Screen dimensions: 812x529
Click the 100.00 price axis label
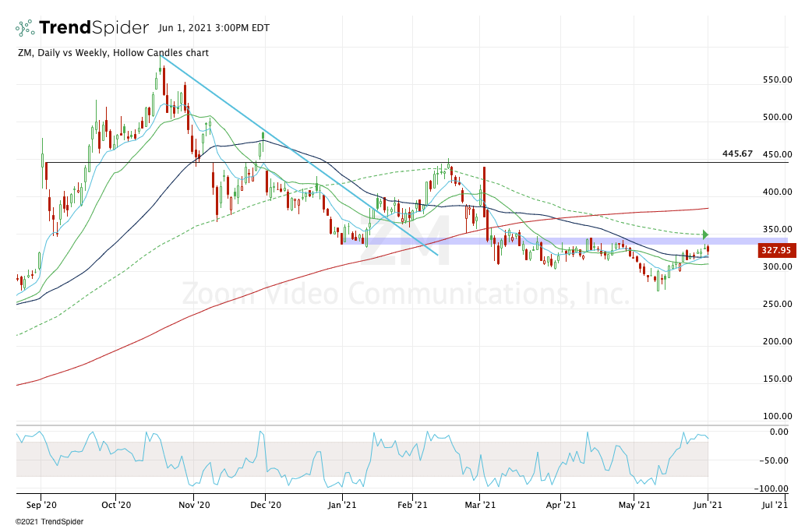pyautogui.click(x=777, y=416)
